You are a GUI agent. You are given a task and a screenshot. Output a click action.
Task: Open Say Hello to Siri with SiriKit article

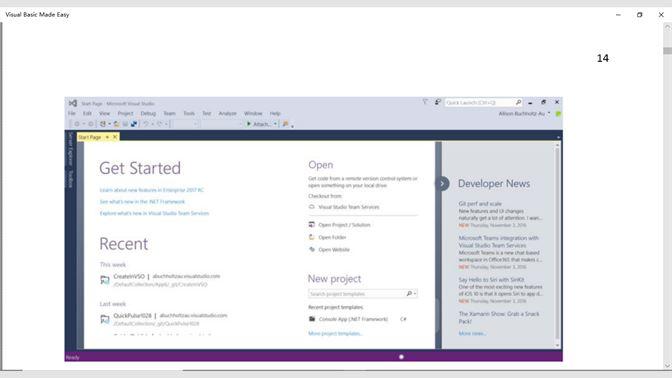491,279
